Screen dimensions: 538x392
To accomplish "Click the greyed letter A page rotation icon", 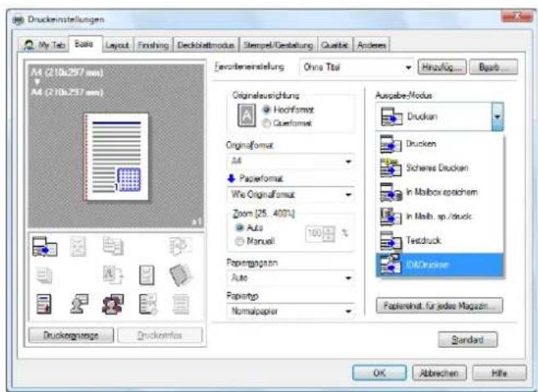I will (113, 275).
